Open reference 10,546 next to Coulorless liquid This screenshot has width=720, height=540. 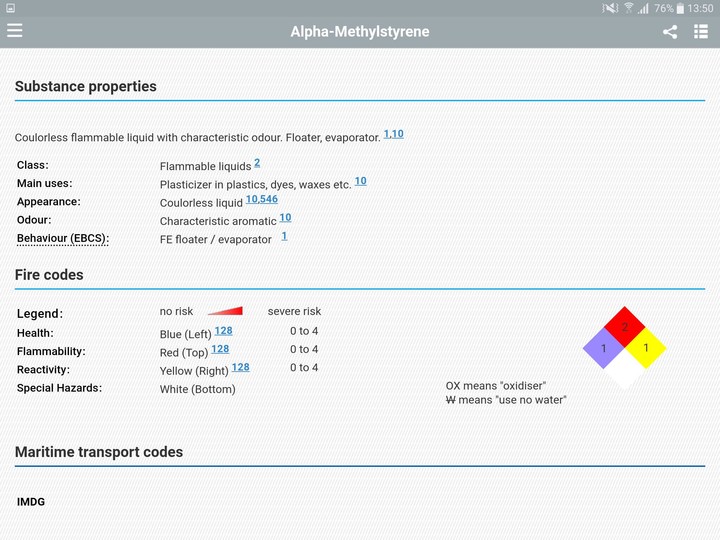coord(262,199)
